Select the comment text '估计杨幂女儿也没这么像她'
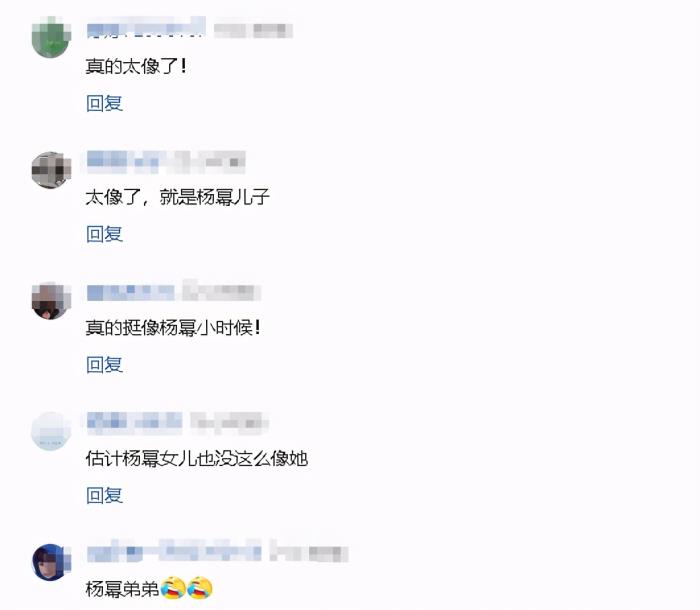Image resolution: width=700 pixels, height=610 pixels. (197, 458)
